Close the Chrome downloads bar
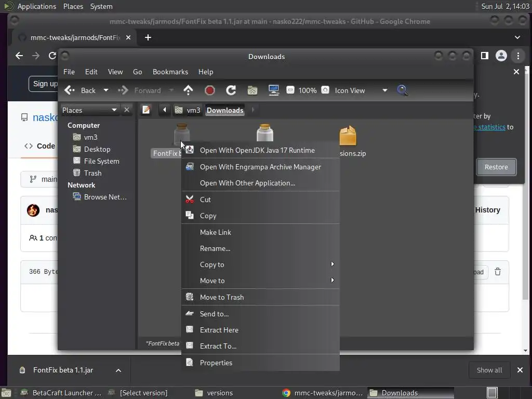This screenshot has height=399, width=532. [x=520, y=370]
